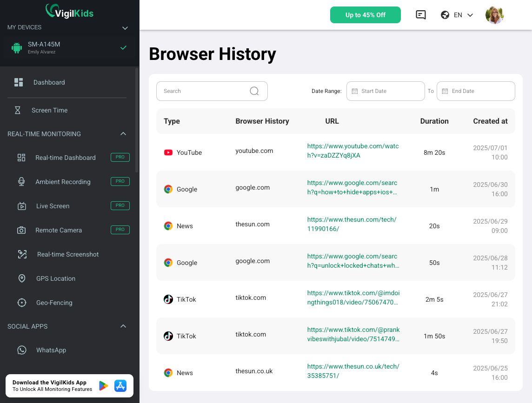Collapse the Social Apps section

[x=123, y=326]
